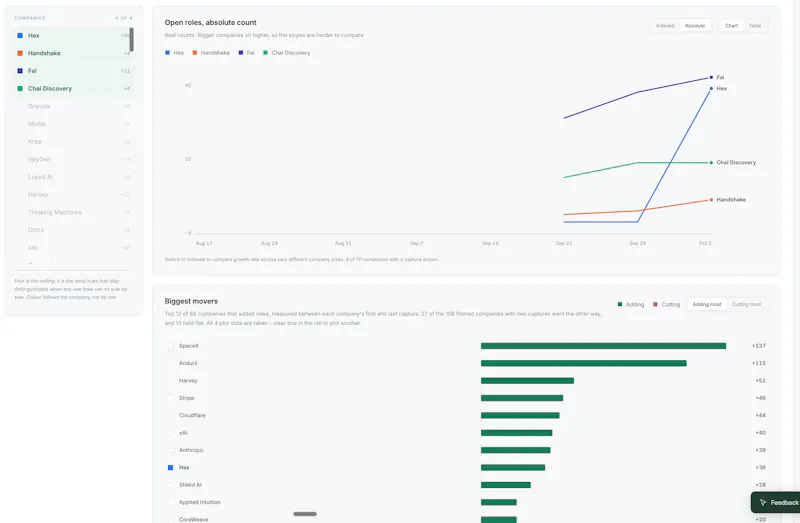Toggle the Harvey plot checkbox in Biggest movers
Screen dimensions: 800x523
pos(170,381)
